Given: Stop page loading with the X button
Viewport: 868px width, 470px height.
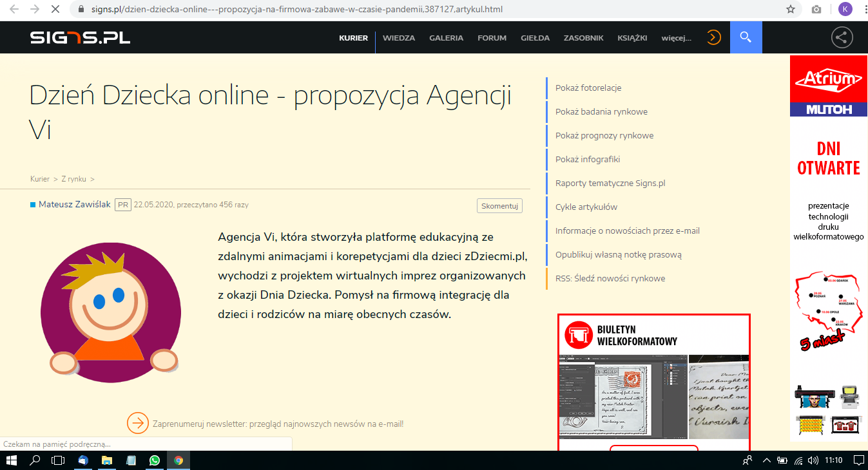Looking at the screenshot, I should click(x=55, y=10).
